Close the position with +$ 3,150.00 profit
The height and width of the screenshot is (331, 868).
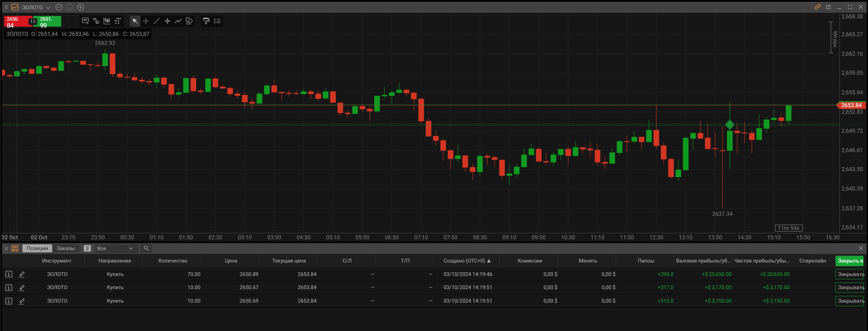[x=850, y=301]
